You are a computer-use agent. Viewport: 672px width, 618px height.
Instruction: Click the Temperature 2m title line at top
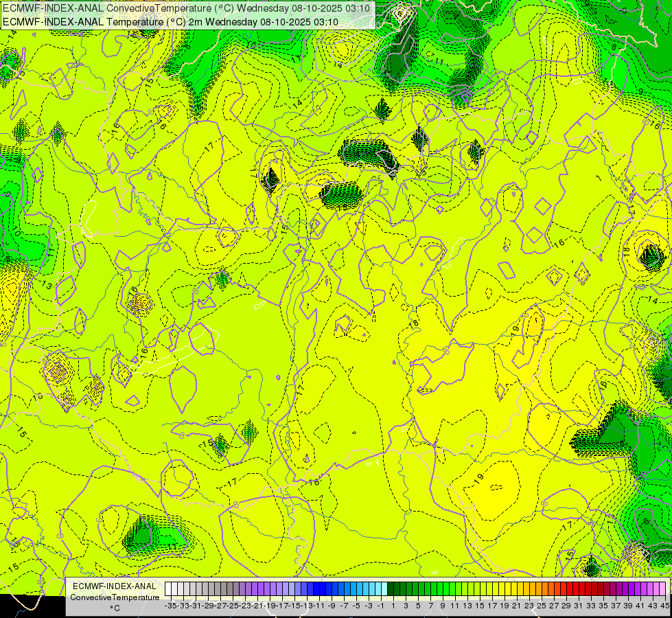170,22
